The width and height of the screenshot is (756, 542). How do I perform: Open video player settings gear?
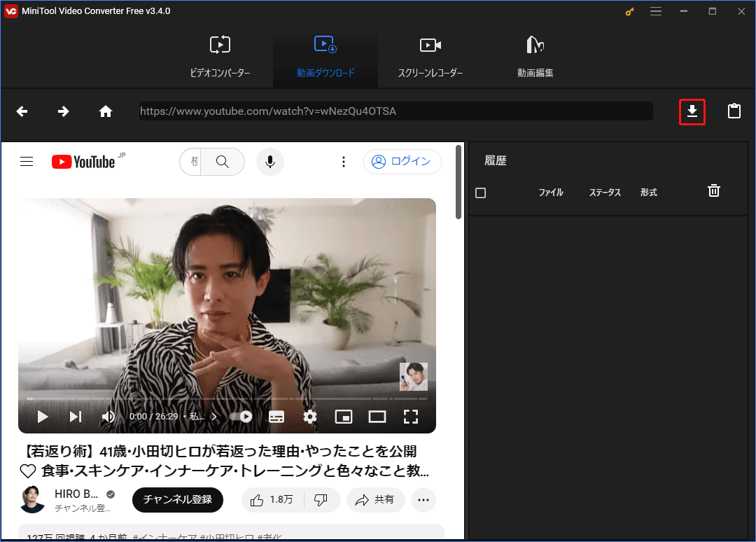[x=309, y=417]
